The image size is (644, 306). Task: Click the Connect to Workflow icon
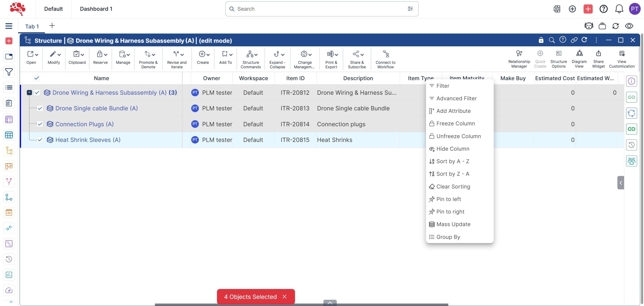pos(385,54)
